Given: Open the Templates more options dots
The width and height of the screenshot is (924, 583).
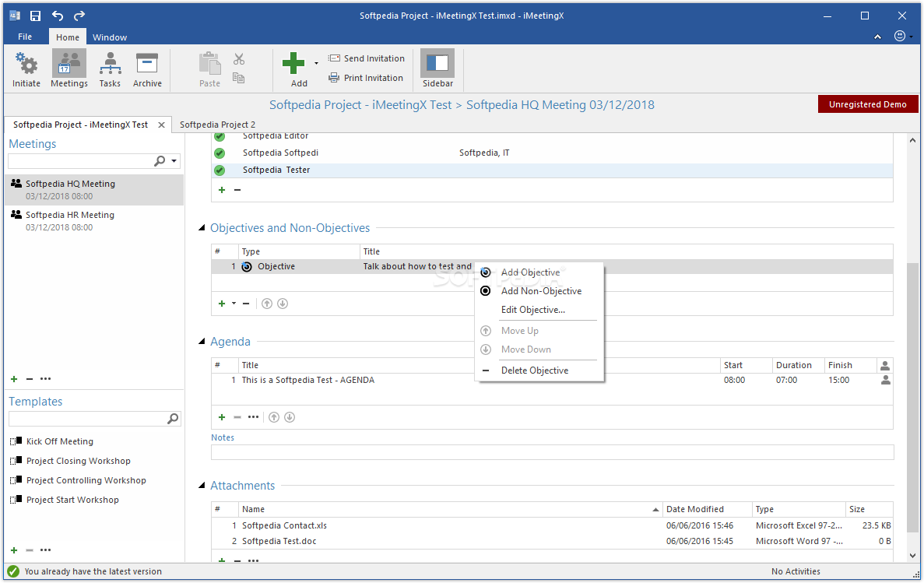Looking at the screenshot, I should (45, 550).
